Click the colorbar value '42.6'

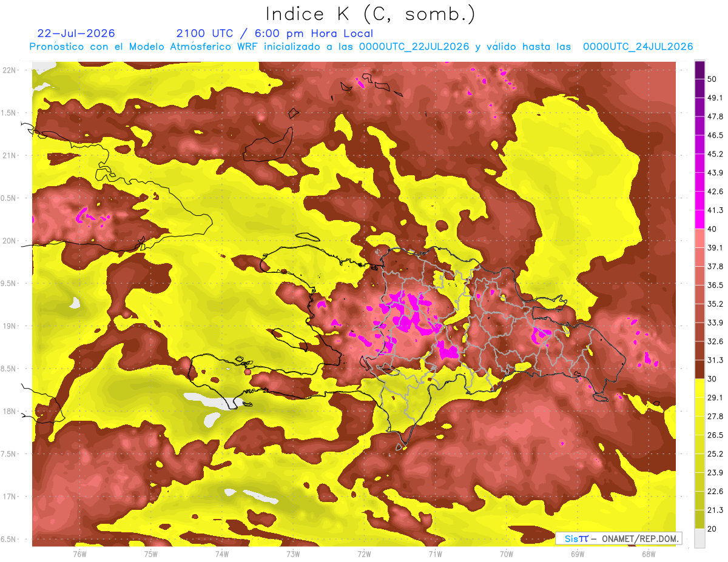tap(715, 192)
